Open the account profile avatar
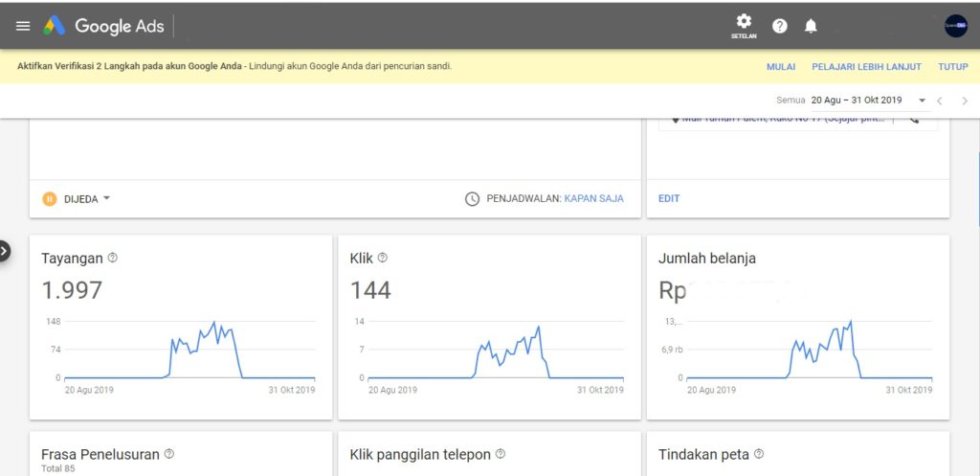Image resolution: width=980 pixels, height=476 pixels. pyautogui.click(x=956, y=26)
